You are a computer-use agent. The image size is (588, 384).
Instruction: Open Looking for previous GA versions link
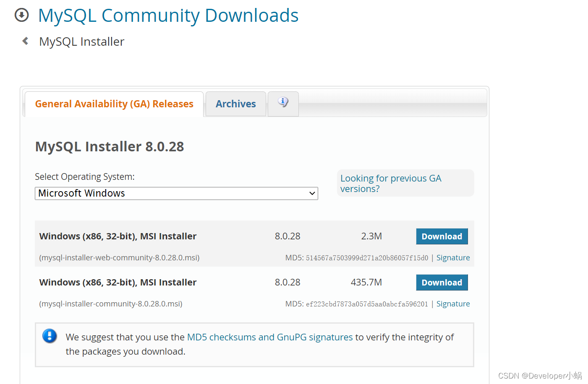(x=391, y=183)
